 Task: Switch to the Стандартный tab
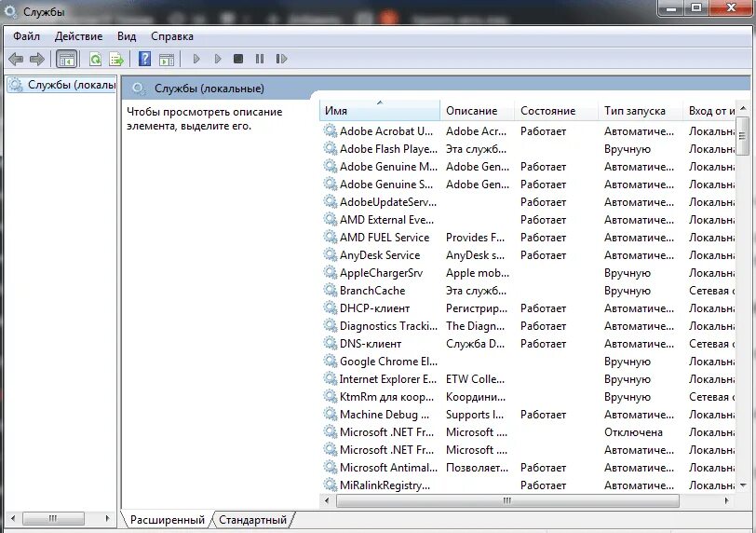[x=252, y=520]
